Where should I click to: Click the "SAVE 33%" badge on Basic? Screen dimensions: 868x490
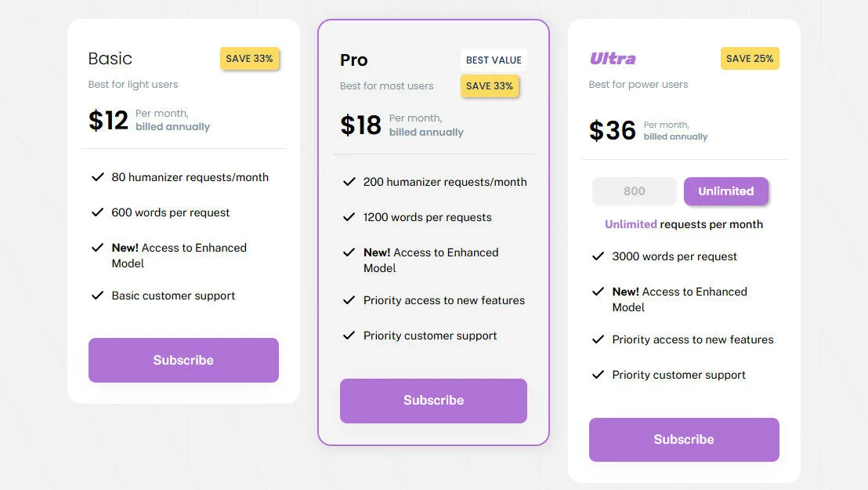coord(249,58)
